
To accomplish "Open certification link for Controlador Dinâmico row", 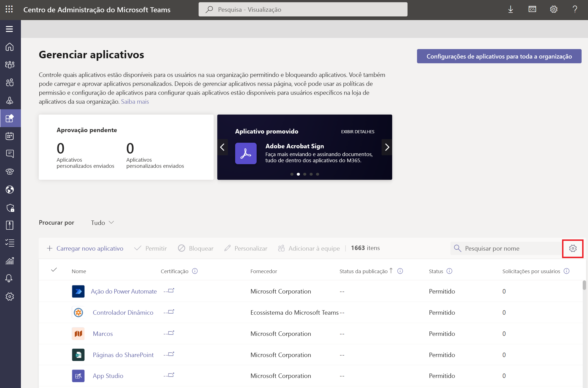I will click(x=169, y=312).
